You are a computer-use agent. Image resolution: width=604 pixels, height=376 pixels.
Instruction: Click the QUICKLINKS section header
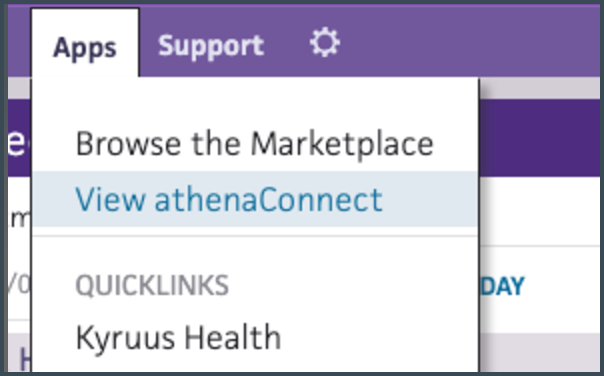(152, 285)
